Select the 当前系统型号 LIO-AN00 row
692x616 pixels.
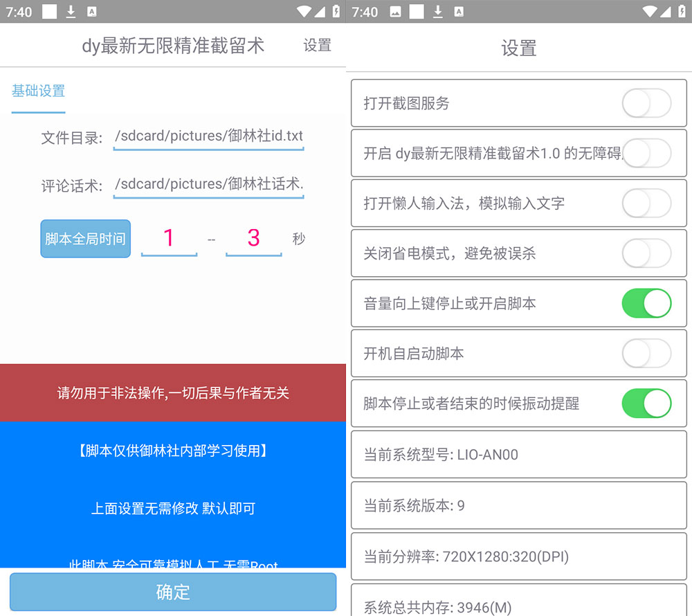click(519, 454)
